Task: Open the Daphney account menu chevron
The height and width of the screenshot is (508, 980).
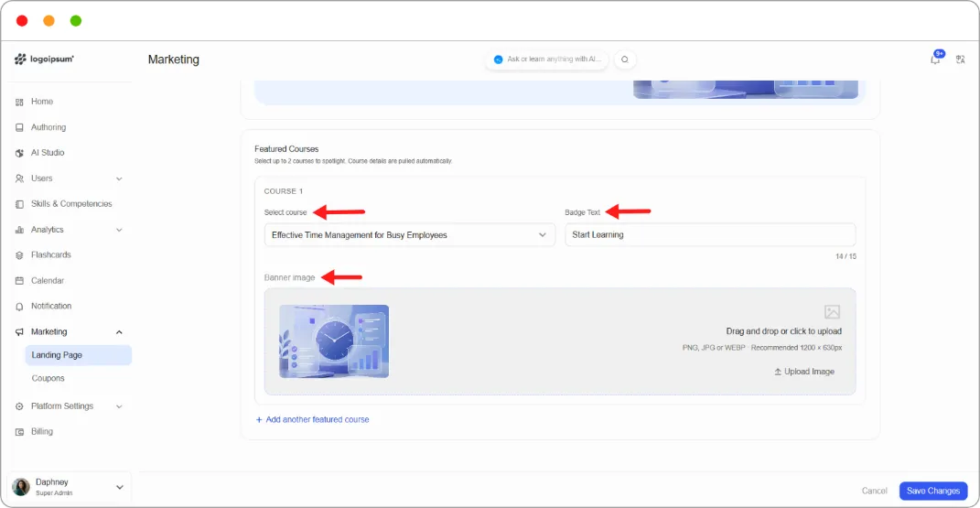Action: [x=119, y=487]
